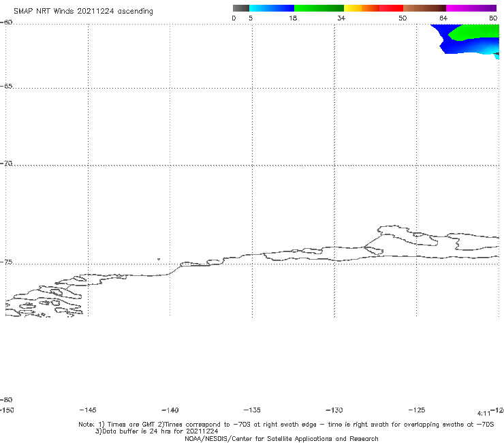Screen dimensions: 504x443
Task: Click the latitude label '-75'
Action: tap(6, 262)
